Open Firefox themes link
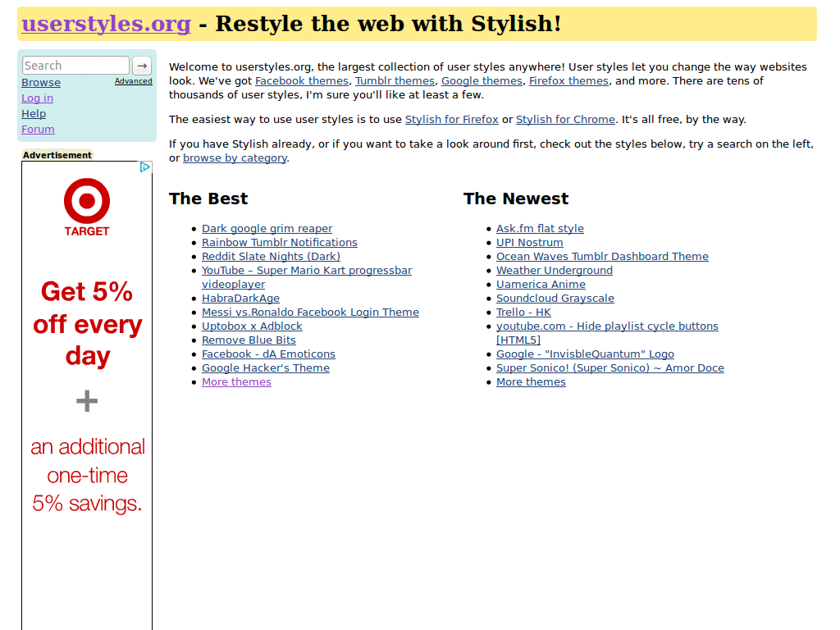The width and height of the screenshot is (840, 630). (x=569, y=81)
